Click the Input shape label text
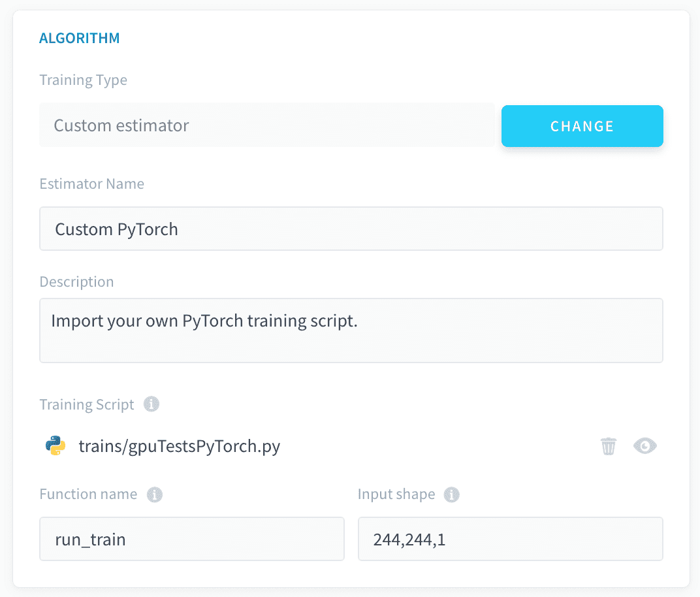The height and width of the screenshot is (597, 700). pos(396,494)
